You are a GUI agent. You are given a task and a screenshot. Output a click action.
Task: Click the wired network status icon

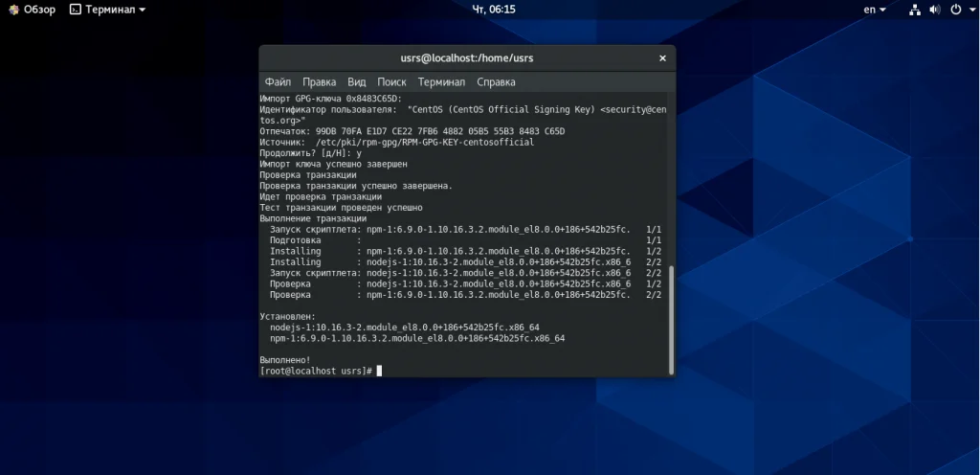click(x=915, y=10)
